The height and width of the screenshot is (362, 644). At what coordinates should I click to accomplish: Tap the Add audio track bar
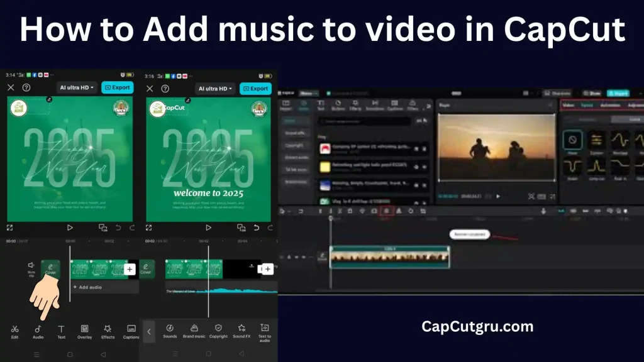105,287
